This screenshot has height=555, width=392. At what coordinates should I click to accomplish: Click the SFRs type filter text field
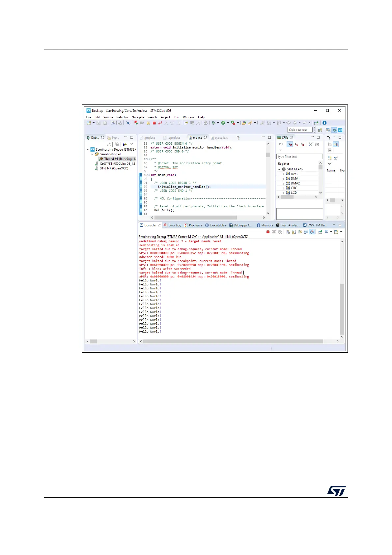pos(299,157)
